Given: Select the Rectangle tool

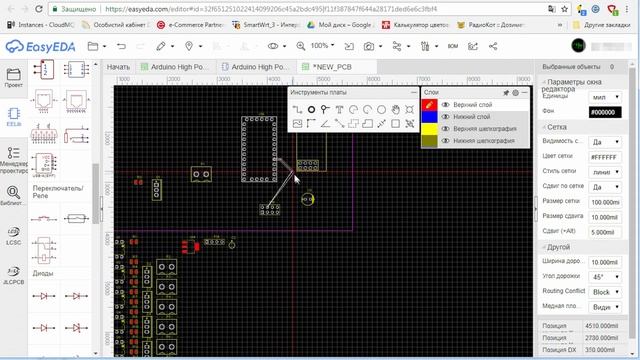Looking at the screenshot, I should tap(396, 123).
